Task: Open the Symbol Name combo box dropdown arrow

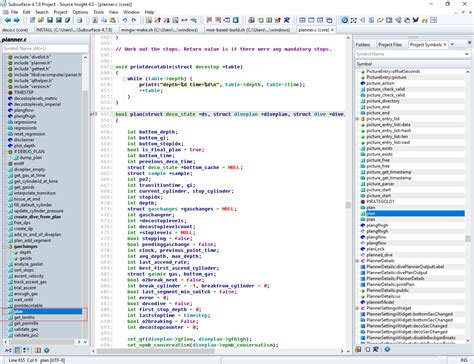Action: point(466,54)
